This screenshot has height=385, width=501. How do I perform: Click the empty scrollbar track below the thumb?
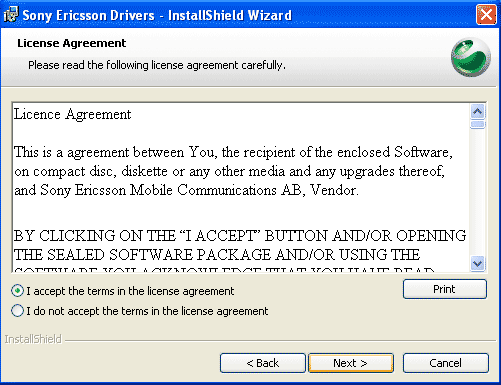tap(478, 192)
